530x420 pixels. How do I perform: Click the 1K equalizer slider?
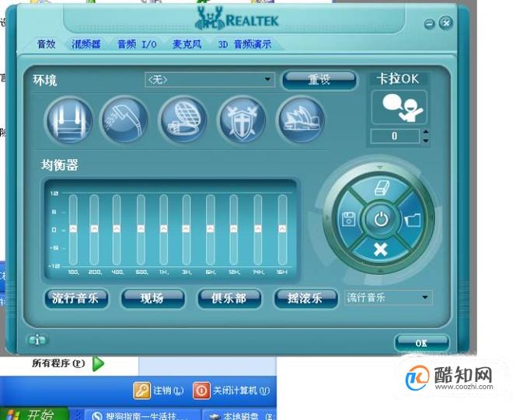click(x=164, y=230)
